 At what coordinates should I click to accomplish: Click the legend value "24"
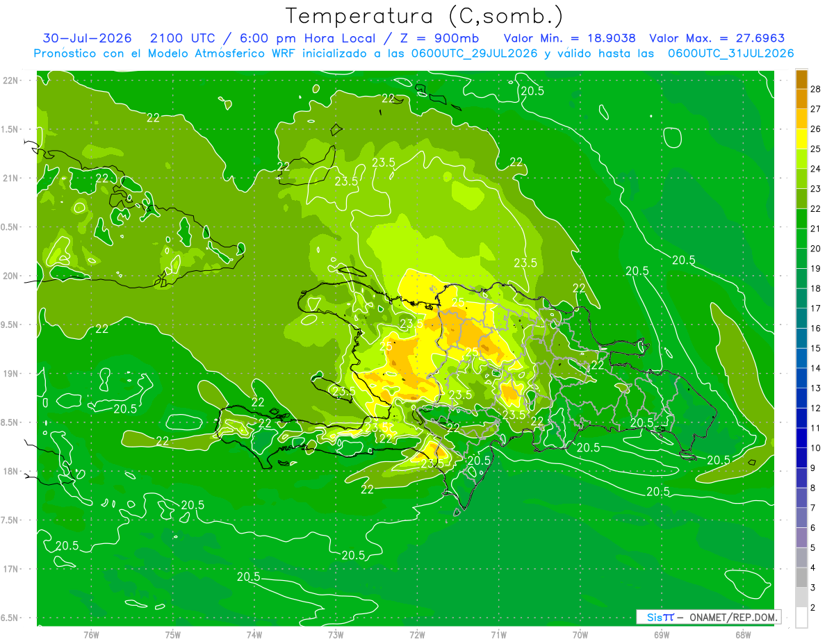(x=816, y=169)
